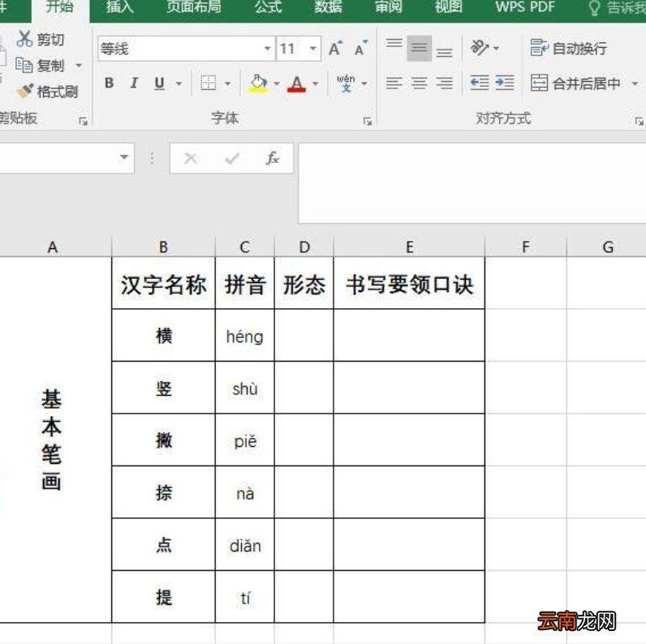Open the font group dialog launcher
Viewport: 646px width, 644px height.
[368, 121]
